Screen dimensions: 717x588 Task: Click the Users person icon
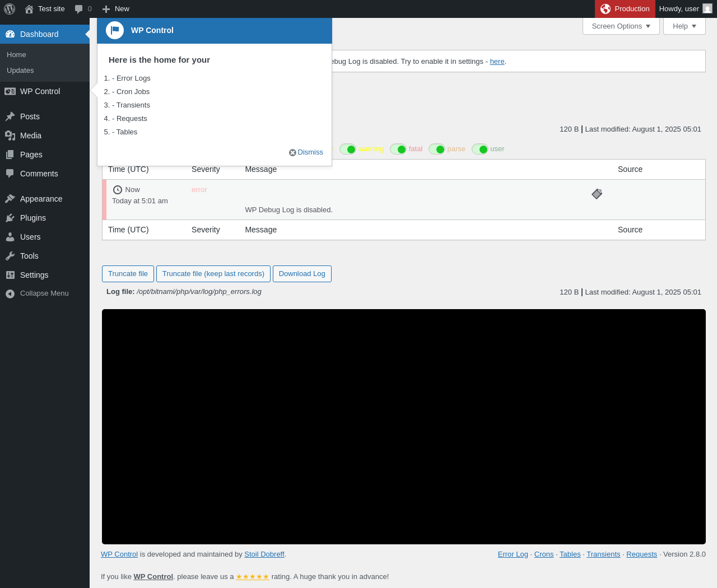pos(10,237)
